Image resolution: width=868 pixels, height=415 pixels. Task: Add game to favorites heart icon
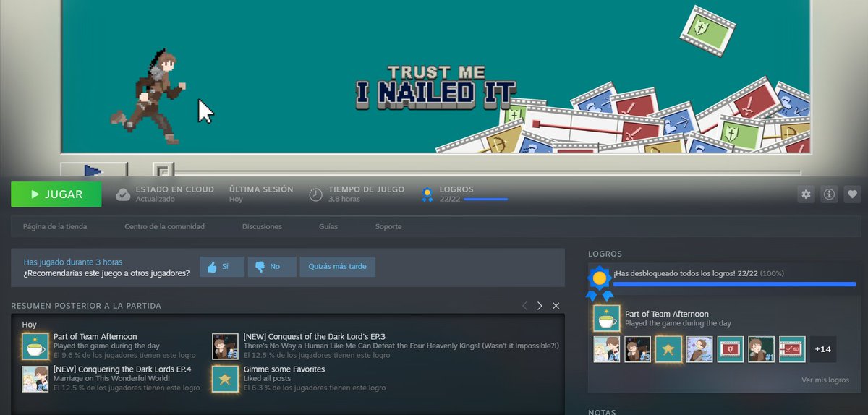pyautogui.click(x=852, y=194)
